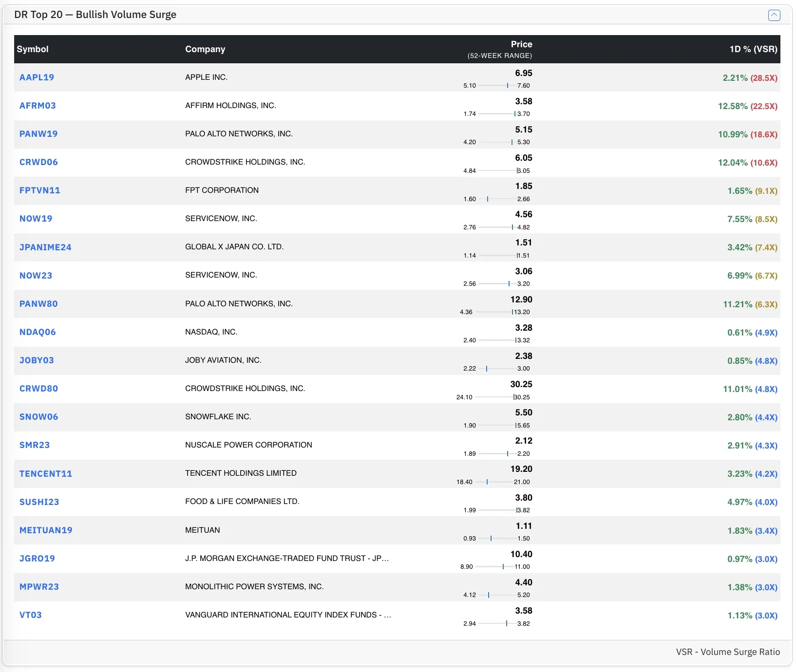Open the SUSHI23 symbol link
This screenshot has height=672, width=796.
click(39, 502)
